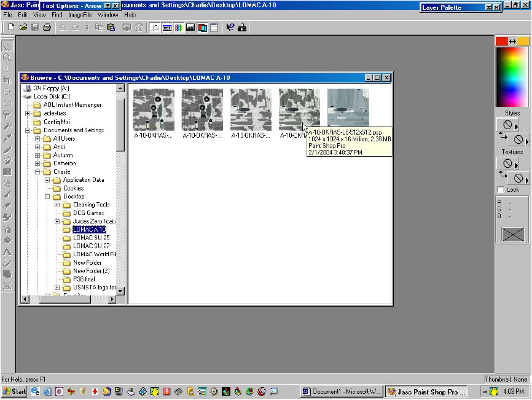Screen dimensions: 532x400
Task: Select the Color Replacer tool
Action: point(7,171)
